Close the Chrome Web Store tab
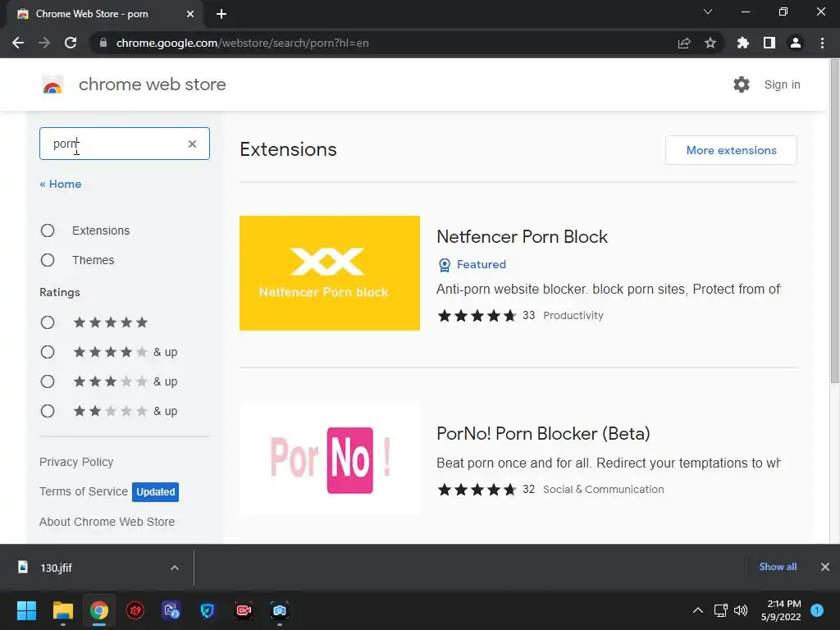The width and height of the screenshot is (840, 630). coord(190,14)
